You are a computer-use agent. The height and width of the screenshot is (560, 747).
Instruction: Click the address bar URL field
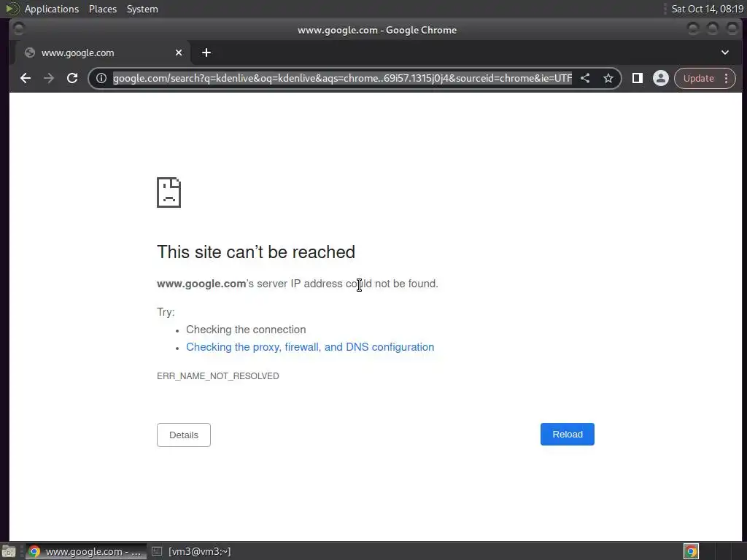click(342, 78)
